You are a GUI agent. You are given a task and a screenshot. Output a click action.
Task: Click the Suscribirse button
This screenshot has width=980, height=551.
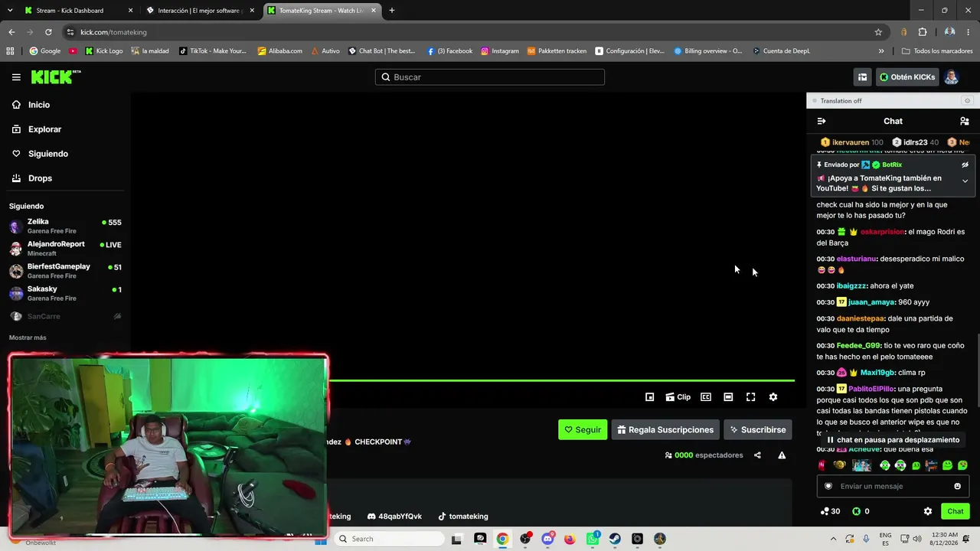[x=757, y=430]
